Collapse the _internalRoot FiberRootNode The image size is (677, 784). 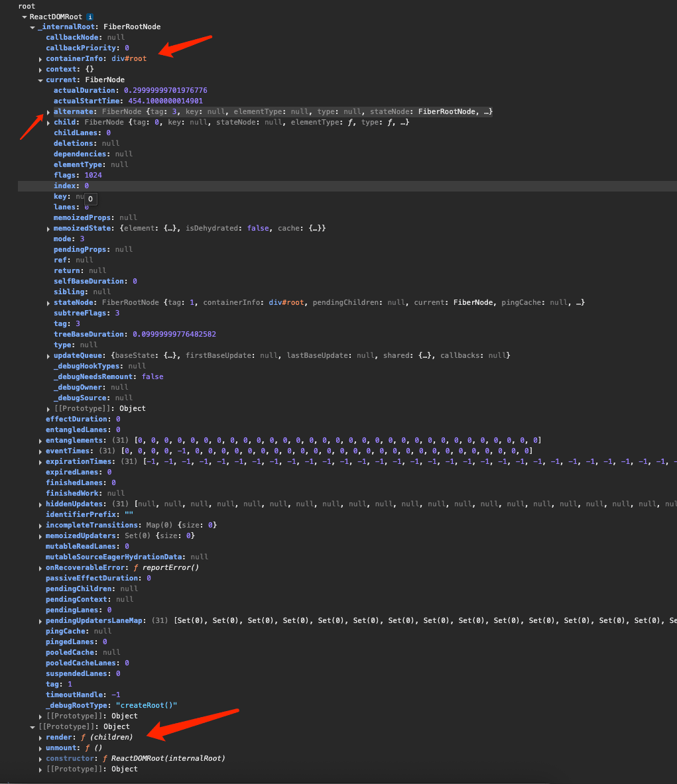[32, 27]
